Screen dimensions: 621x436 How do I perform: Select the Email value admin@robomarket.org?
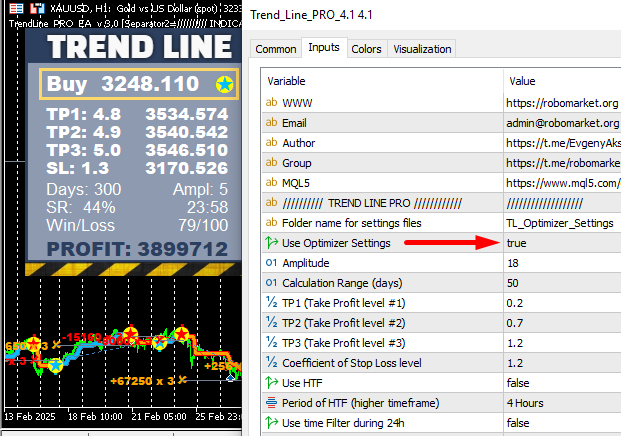pos(563,123)
